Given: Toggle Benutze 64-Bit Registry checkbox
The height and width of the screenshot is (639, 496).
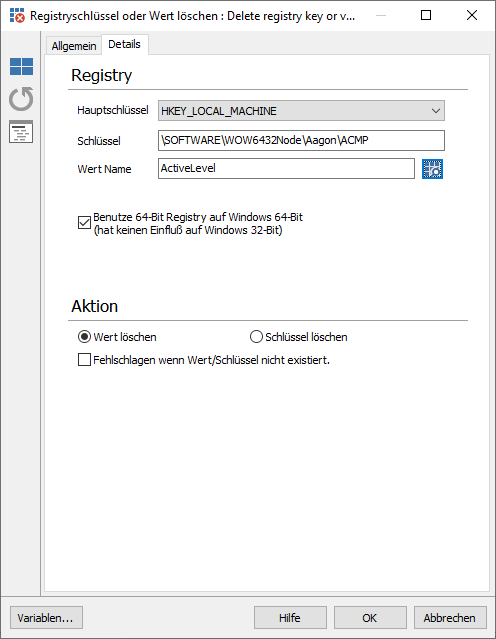Looking at the screenshot, I should coord(84,223).
